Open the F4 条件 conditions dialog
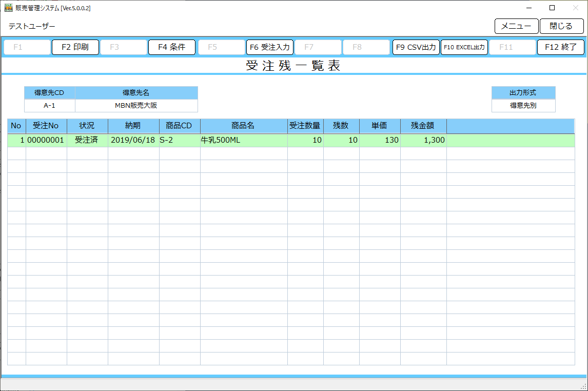Screen dimensions: 588x391 (172, 47)
